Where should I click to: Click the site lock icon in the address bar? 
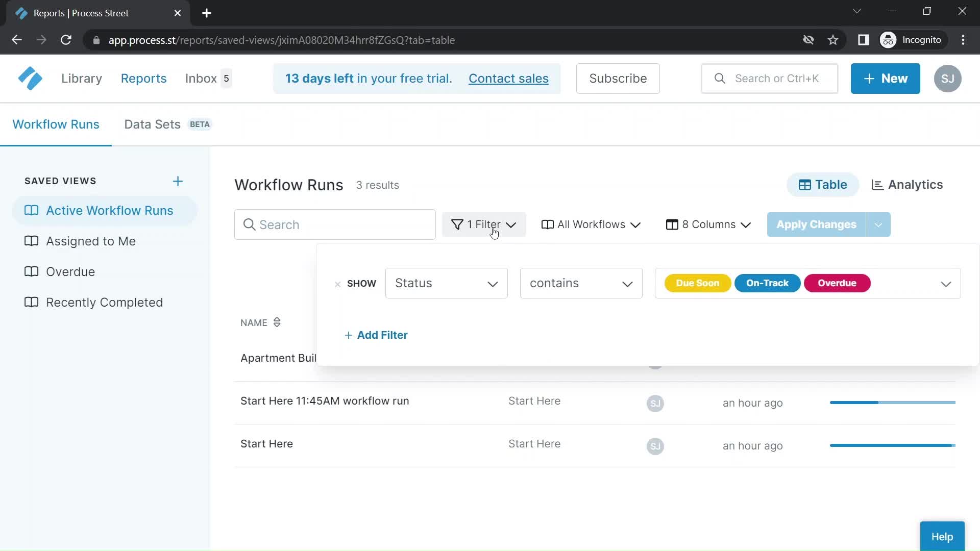tap(96, 40)
